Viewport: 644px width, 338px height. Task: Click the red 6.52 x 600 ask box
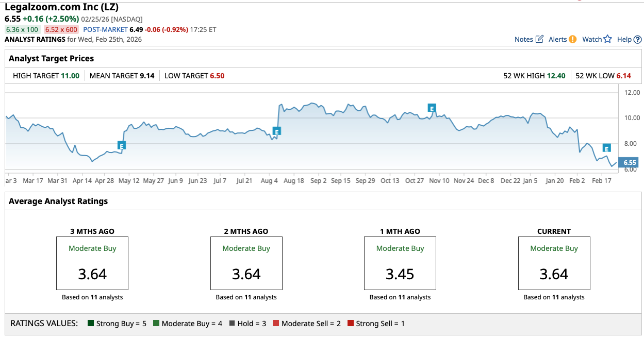coord(61,29)
